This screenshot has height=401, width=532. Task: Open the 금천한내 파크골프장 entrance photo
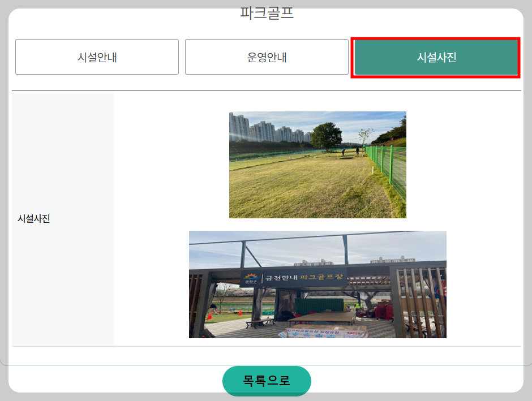318,284
